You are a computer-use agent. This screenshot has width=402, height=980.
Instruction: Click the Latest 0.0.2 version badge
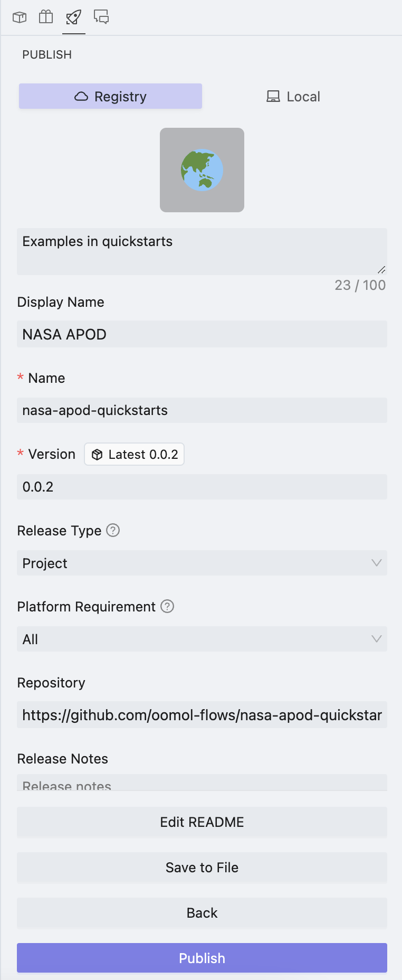tap(135, 454)
